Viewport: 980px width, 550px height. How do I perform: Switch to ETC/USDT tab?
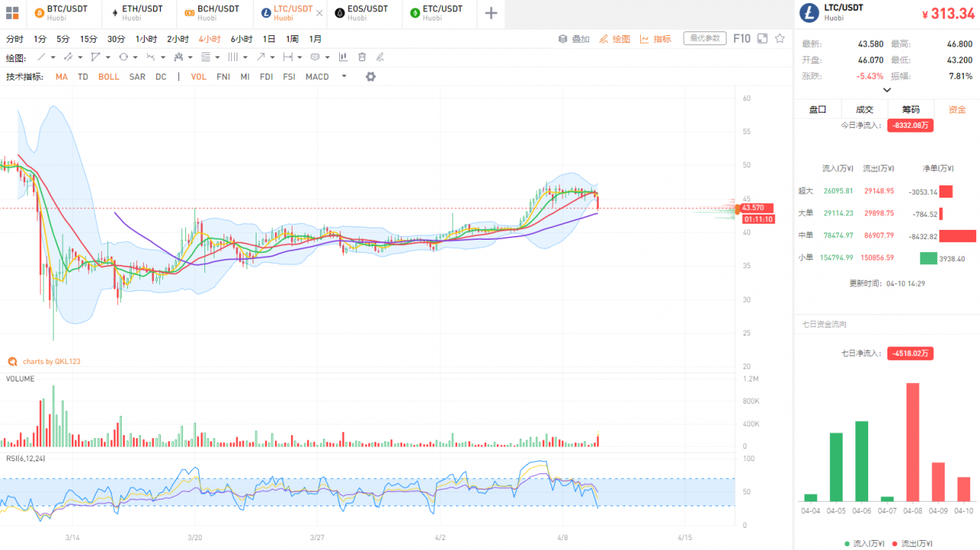440,13
